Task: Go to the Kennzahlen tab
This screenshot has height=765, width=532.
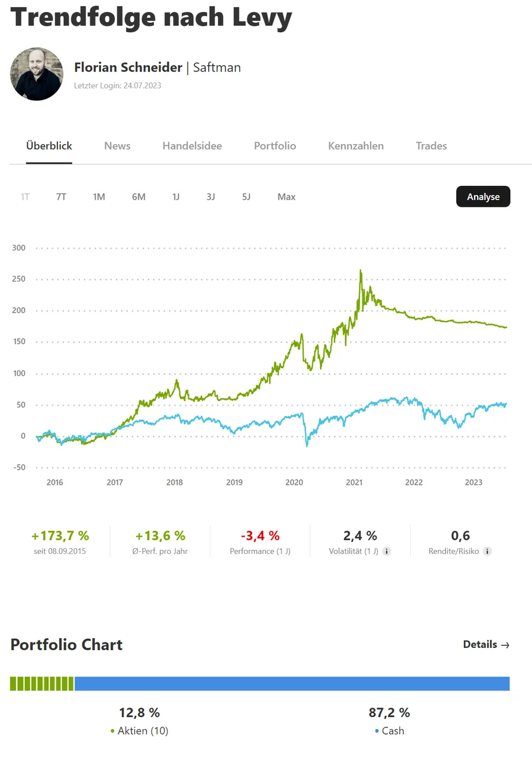Action: point(356,146)
